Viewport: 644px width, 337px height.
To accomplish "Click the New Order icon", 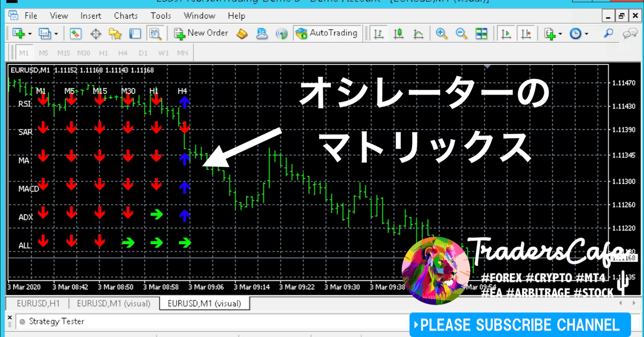I will point(179,33).
